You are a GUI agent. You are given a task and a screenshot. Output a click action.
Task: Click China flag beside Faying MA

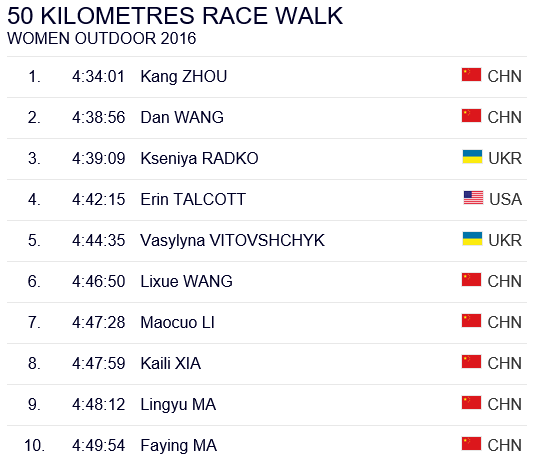pyautogui.click(x=471, y=444)
